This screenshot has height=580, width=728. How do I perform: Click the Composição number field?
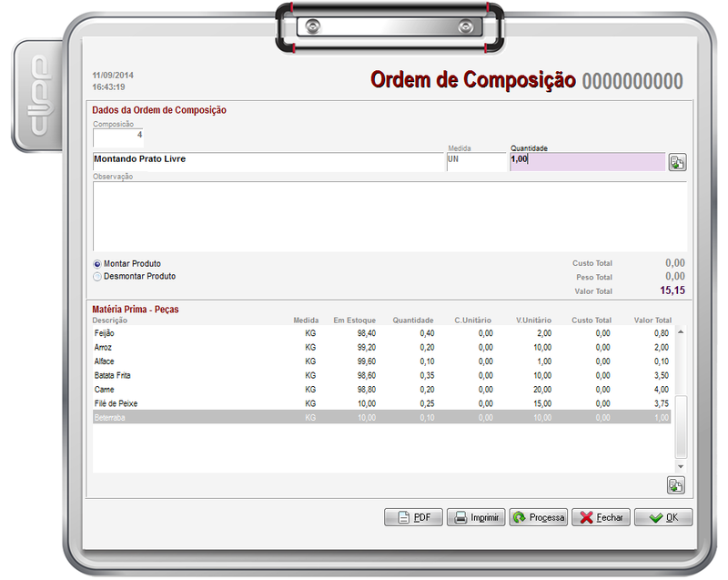tap(118, 137)
